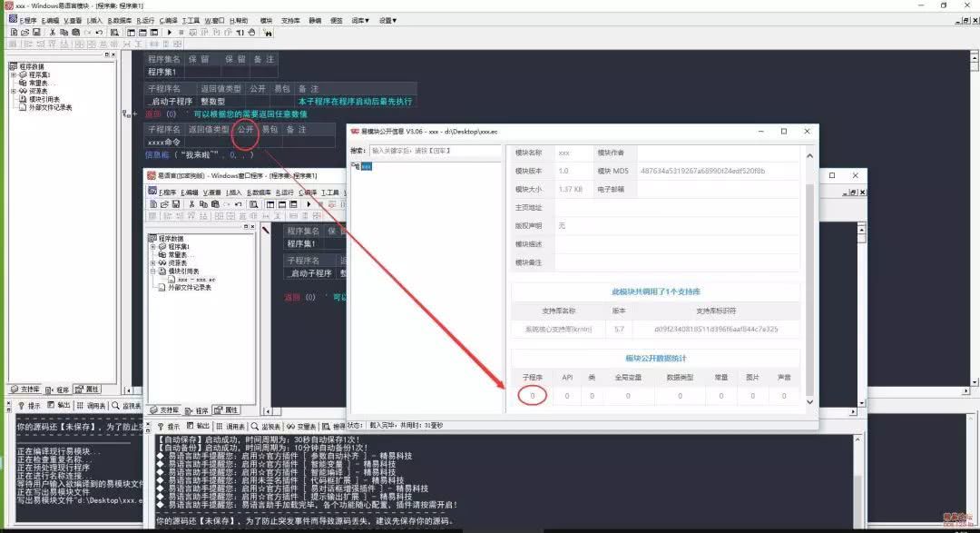
Task: Open the 设置 dropdown in menu bar
Action: [x=387, y=19]
